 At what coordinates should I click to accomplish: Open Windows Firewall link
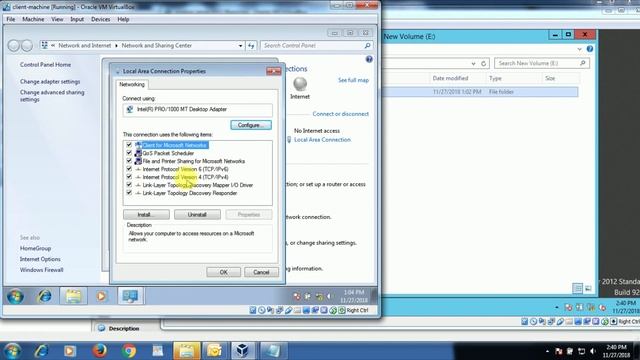(42, 270)
